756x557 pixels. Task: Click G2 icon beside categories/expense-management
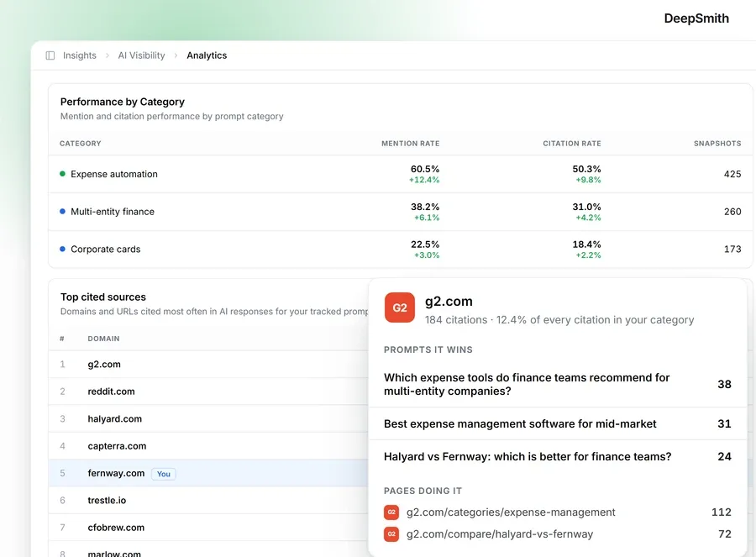point(391,512)
